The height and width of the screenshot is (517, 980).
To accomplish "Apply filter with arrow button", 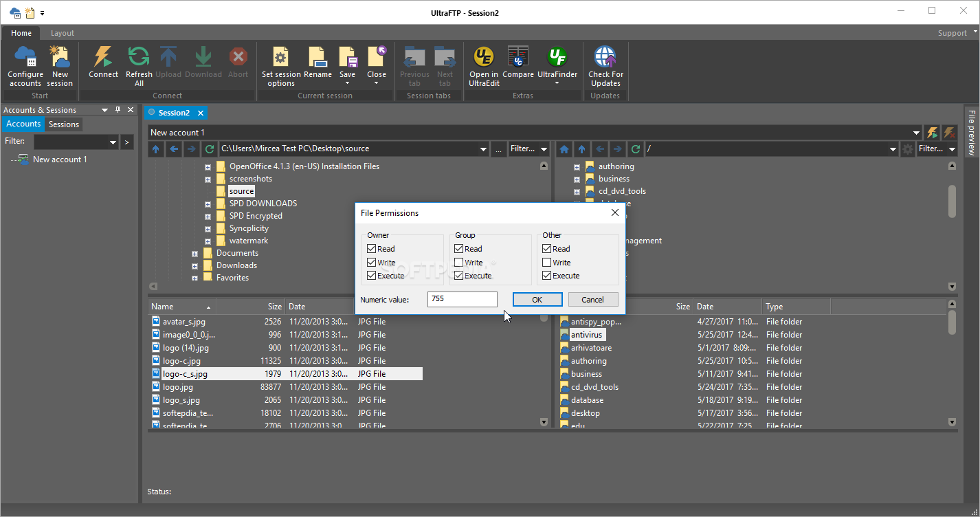I will click(126, 142).
